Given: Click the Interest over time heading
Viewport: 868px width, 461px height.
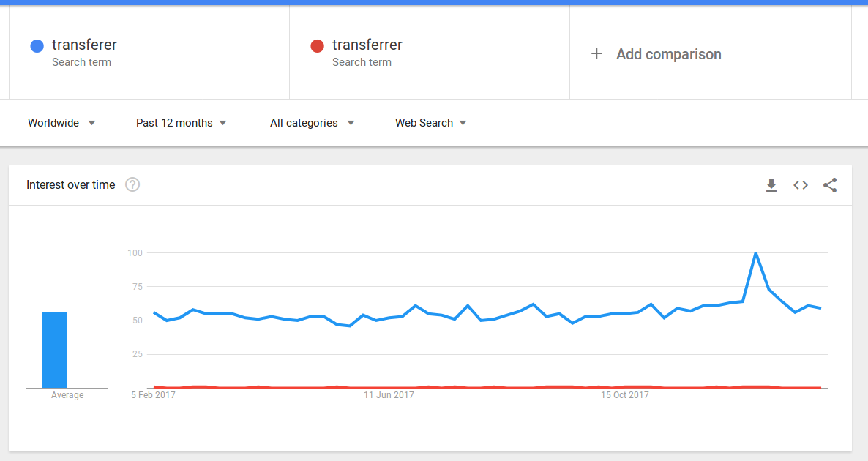Looking at the screenshot, I should tap(70, 184).
